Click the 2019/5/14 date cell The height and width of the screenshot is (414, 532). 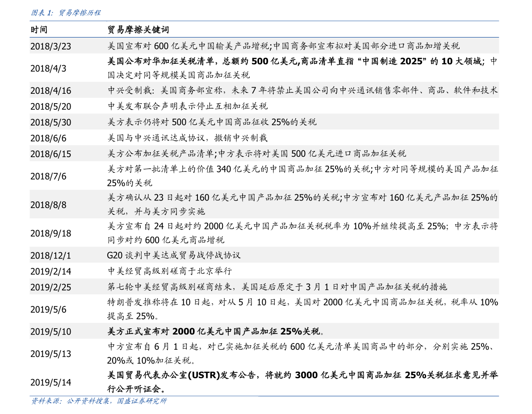click(51, 382)
